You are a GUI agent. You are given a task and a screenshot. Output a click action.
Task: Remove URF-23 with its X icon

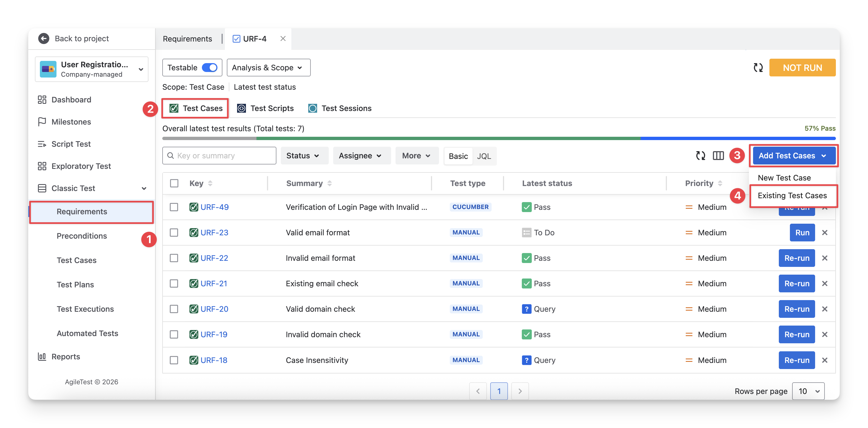click(x=825, y=233)
